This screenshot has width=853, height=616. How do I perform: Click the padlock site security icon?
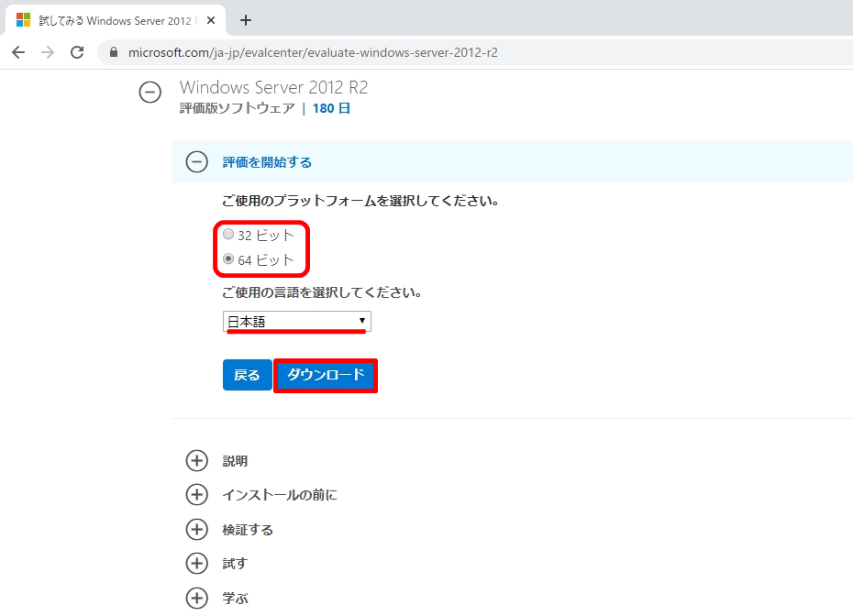tap(113, 52)
